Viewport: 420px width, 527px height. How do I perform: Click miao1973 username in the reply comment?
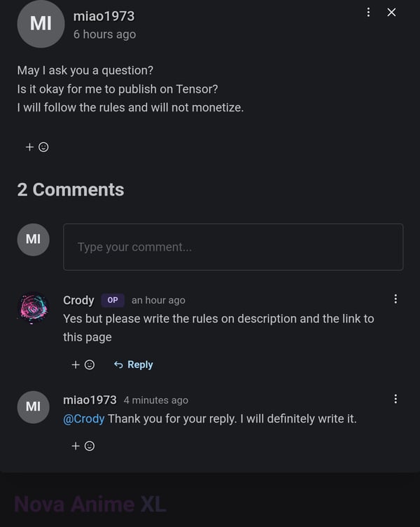(x=90, y=400)
